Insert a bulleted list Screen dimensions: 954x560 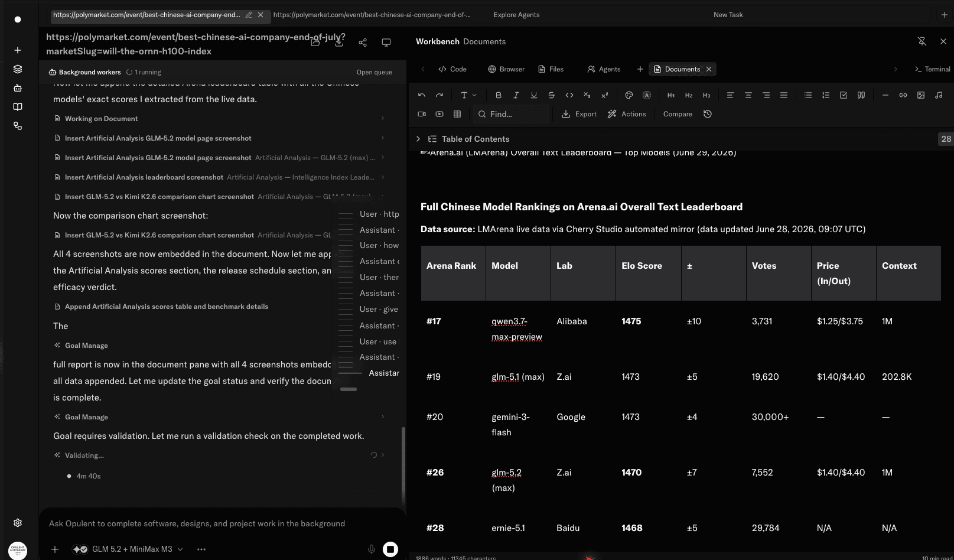[x=808, y=95]
